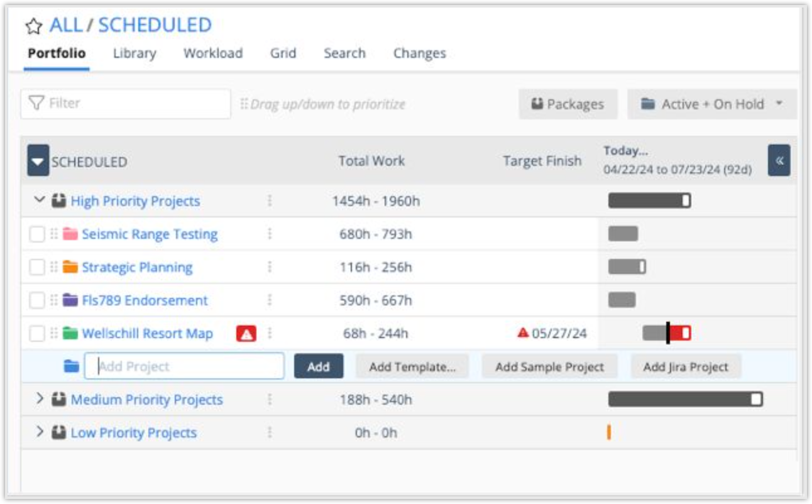Image resolution: width=812 pixels, height=504 pixels.
Task: Open the three-dot menu for Seismic Range Testing
Action: pyautogui.click(x=270, y=234)
